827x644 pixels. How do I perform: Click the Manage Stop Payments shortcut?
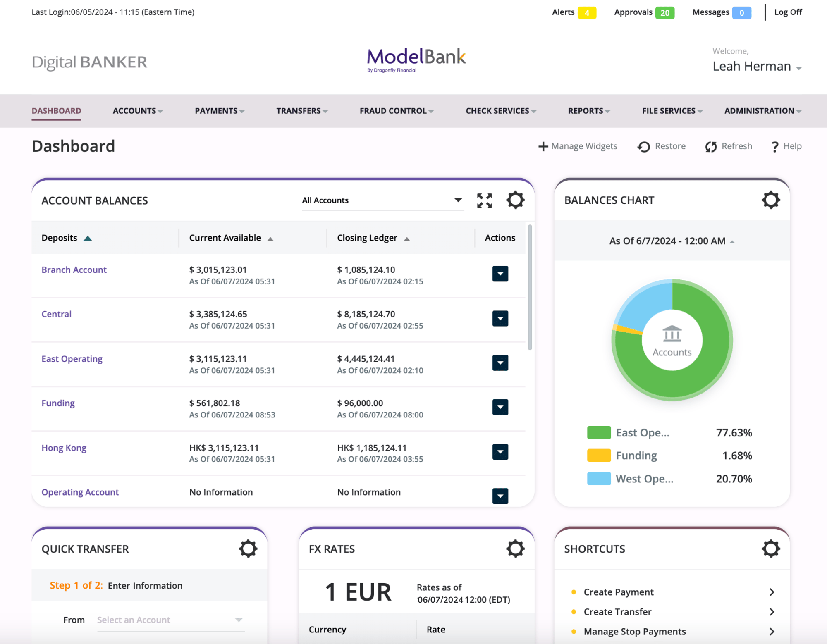[x=634, y=632]
